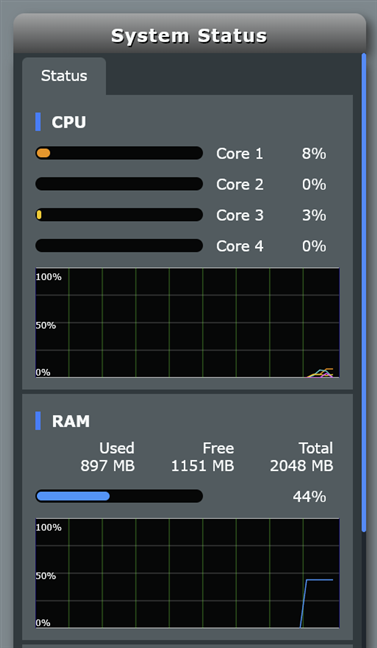Click the CPU section heading

point(69,122)
